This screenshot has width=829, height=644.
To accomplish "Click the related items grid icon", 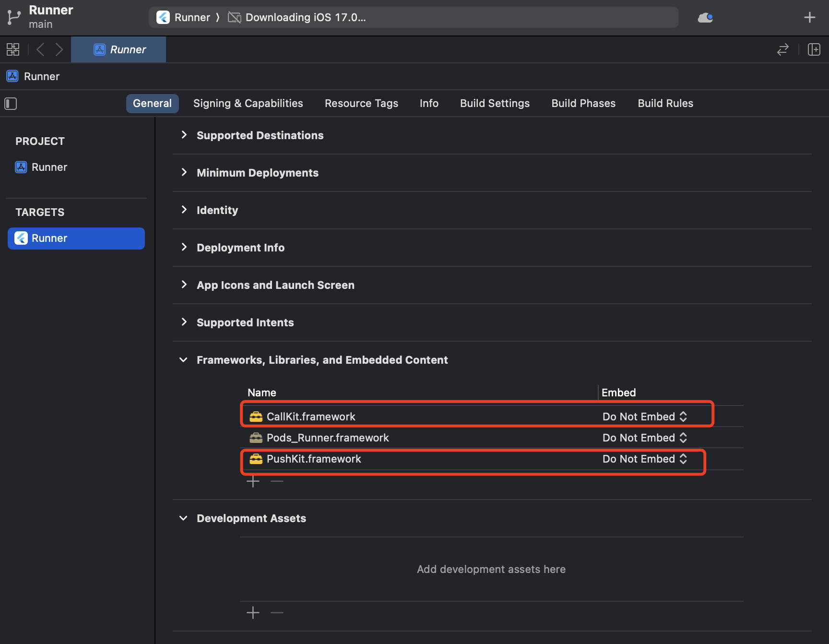I will click(x=13, y=49).
